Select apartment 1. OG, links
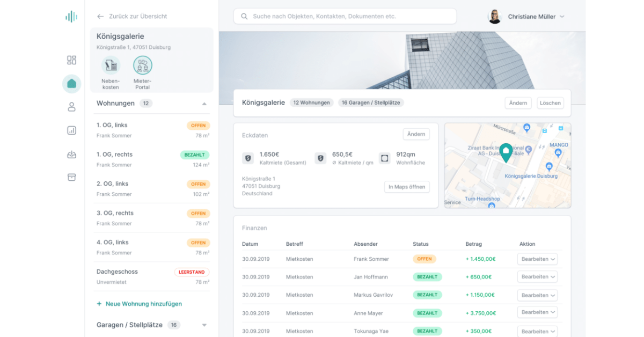This screenshot has height=337, width=644. pyautogui.click(x=152, y=130)
